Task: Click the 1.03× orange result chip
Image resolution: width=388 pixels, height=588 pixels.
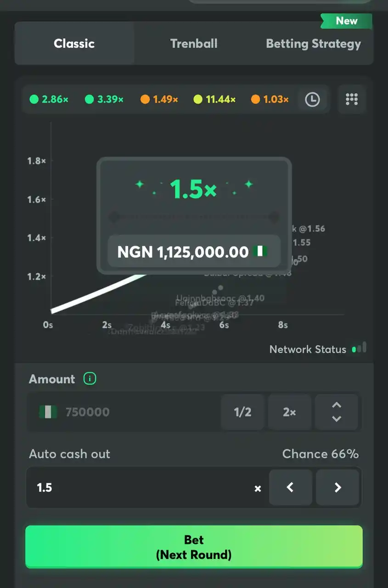Action: point(270,99)
